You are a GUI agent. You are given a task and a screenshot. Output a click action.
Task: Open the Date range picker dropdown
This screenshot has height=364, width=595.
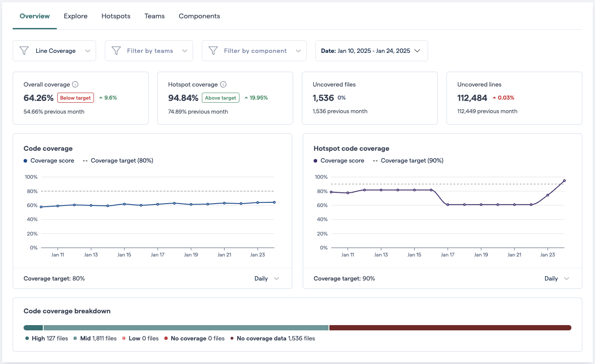[x=371, y=51]
